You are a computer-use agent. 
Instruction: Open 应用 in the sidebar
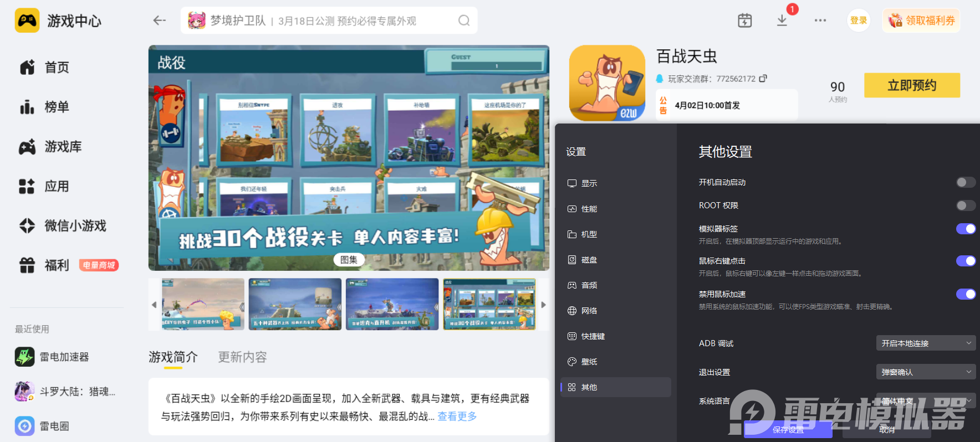coord(44,186)
